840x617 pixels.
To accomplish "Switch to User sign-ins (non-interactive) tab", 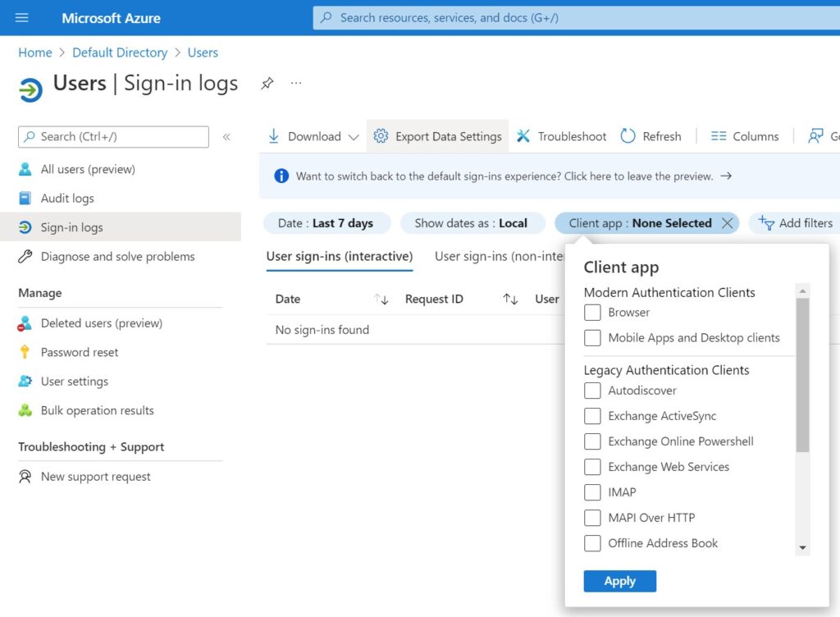I will 500,257.
